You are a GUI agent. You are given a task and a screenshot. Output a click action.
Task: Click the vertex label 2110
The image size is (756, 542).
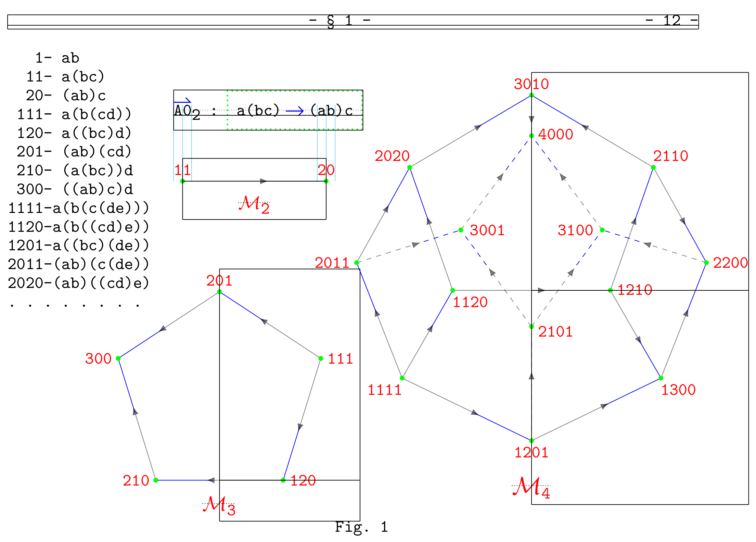click(x=670, y=156)
